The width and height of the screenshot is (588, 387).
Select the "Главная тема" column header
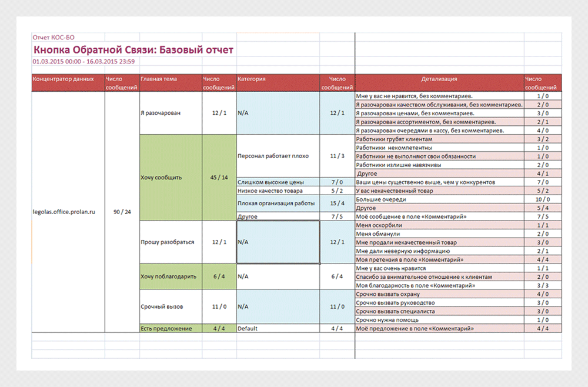[x=159, y=79]
